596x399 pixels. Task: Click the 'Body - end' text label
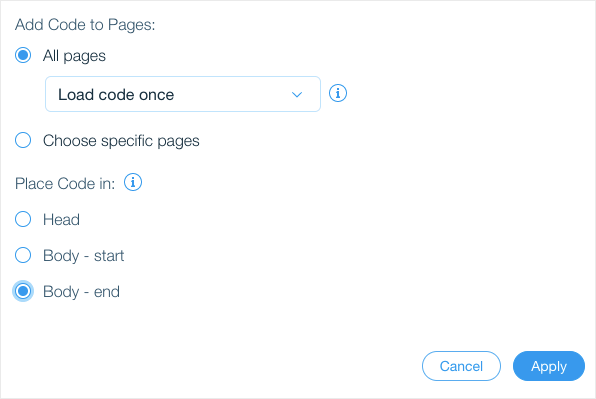pyautogui.click(x=81, y=292)
